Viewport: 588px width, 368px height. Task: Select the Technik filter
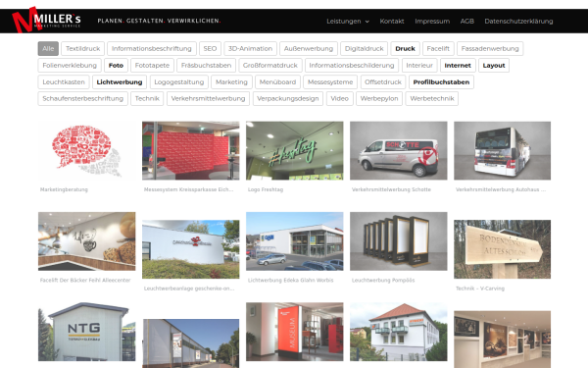(x=147, y=98)
